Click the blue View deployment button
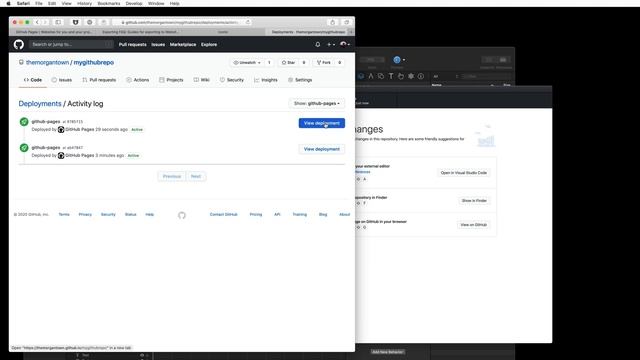The width and height of the screenshot is (640, 360). [x=322, y=123]
